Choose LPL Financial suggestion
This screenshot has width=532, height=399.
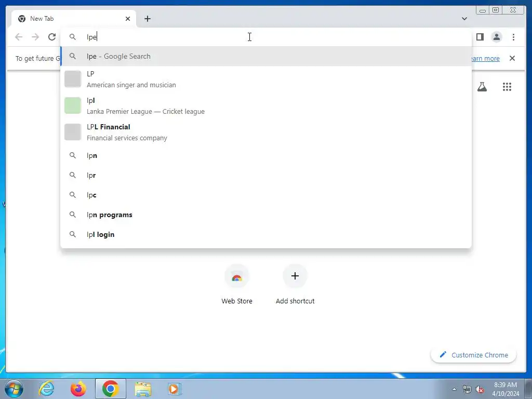coord(266,132)
